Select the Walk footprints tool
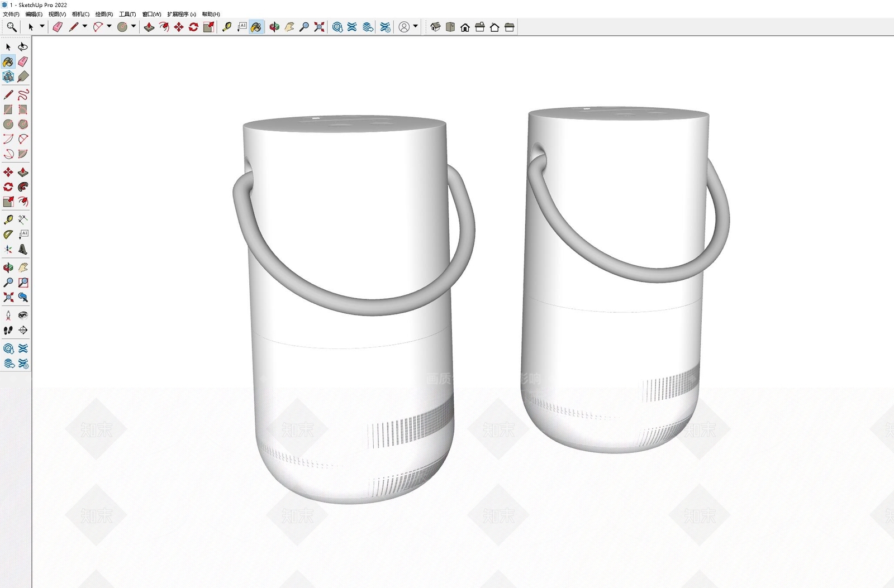The image size is (894, 588). [x=8, y=330]
